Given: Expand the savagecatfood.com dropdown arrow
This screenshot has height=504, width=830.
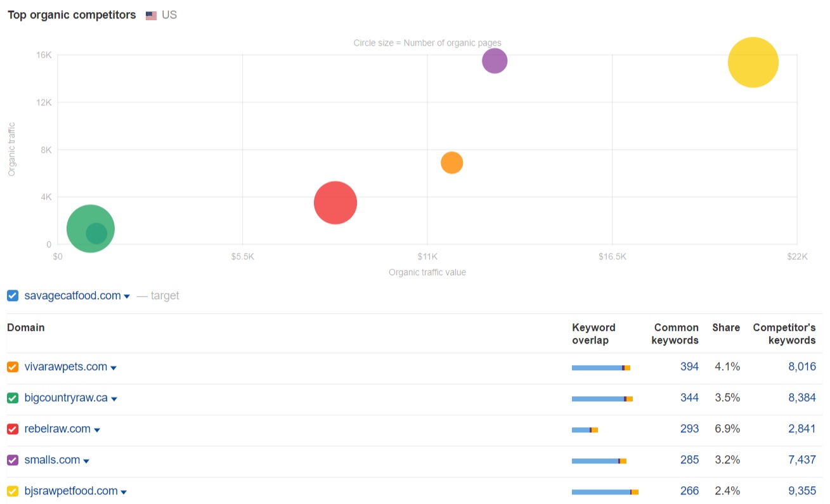Looking at the screenshot, I should (127, 297).
